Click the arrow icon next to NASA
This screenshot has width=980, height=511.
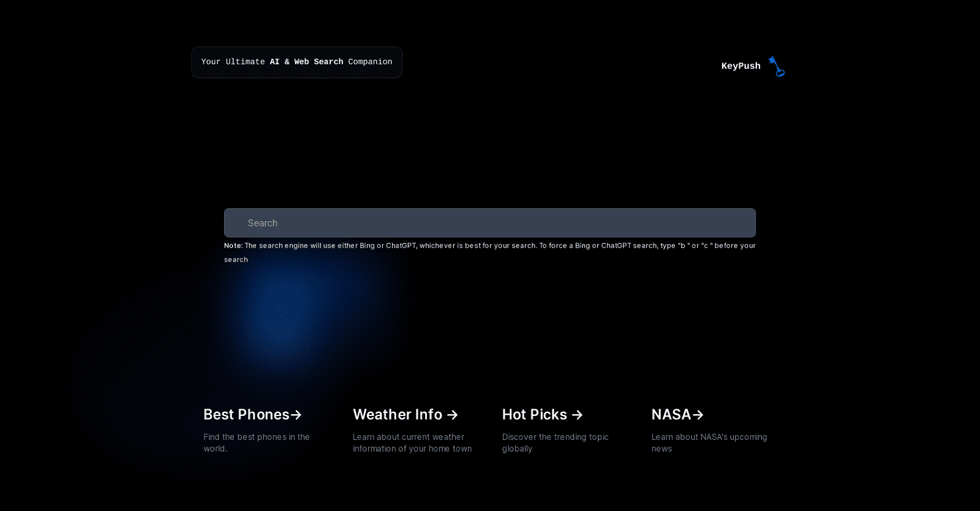(698, 415)
